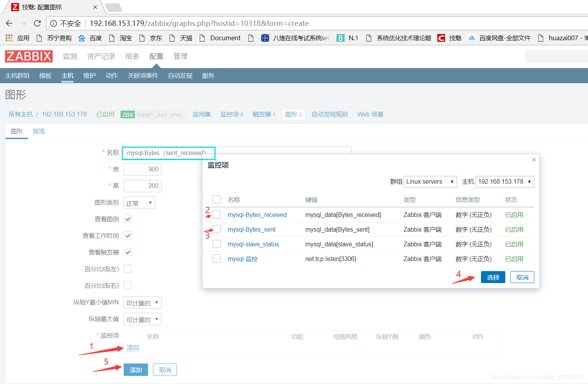588x384 pixels.
Task: Check the mysql-Bytes_received item checkbox
Action: (x=217, y=214)
